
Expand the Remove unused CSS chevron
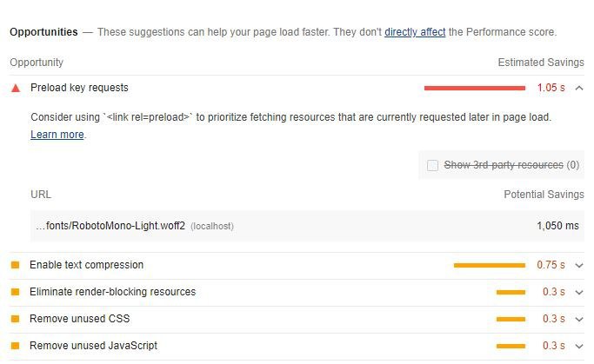click(x=579, y=319)
